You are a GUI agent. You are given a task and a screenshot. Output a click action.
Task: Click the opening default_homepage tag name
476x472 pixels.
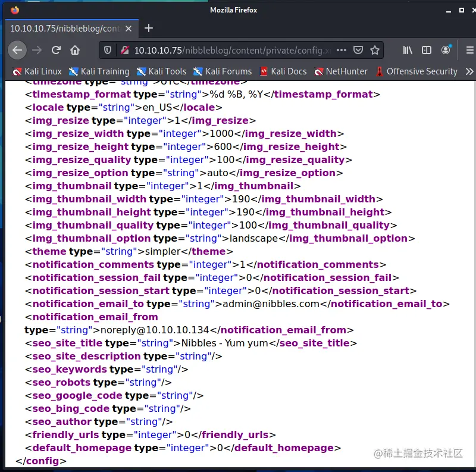tap(82, 448)
